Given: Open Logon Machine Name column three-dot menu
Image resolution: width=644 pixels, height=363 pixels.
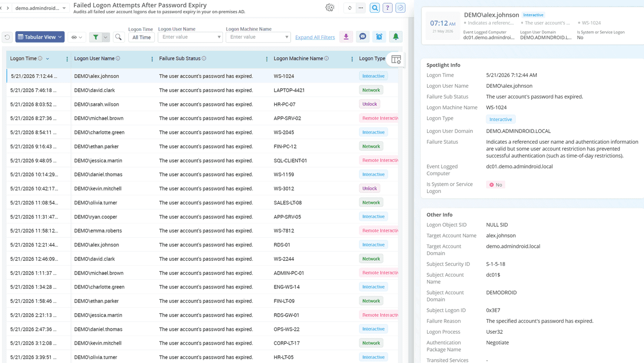Looking at the screenshot, I should [x=352, y=59].
